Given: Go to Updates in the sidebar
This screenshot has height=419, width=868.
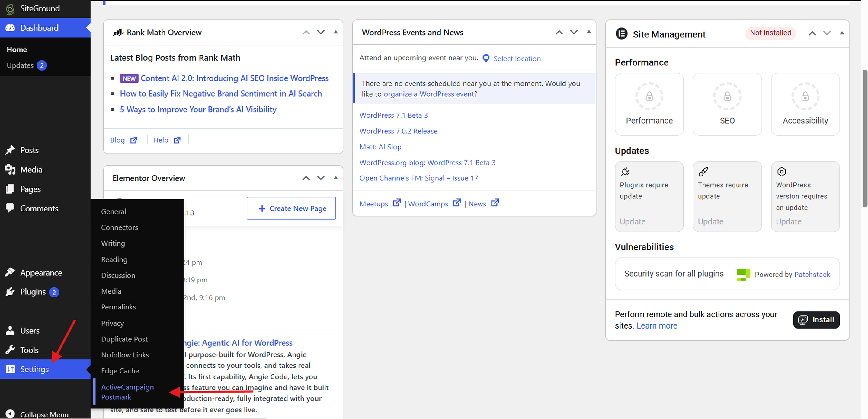Looking at the screenshot, I should coord(20,65).
